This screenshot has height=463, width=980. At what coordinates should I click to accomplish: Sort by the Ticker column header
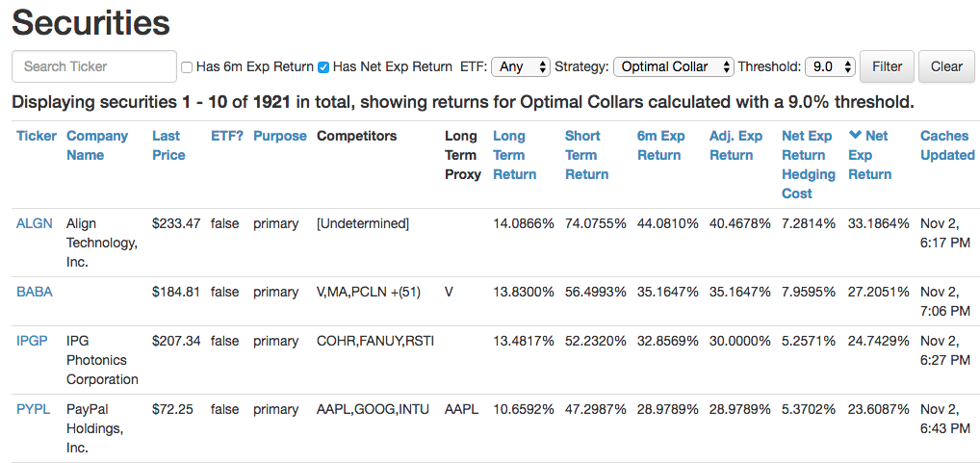tap(37, 136)
